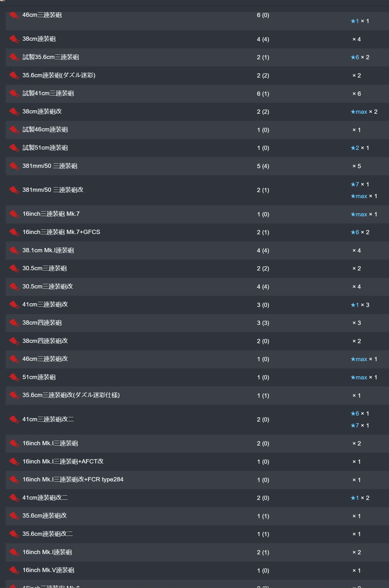Open the 試製41cm三連装砲 entry name
The image size is (389, 588).
point(48,93)
